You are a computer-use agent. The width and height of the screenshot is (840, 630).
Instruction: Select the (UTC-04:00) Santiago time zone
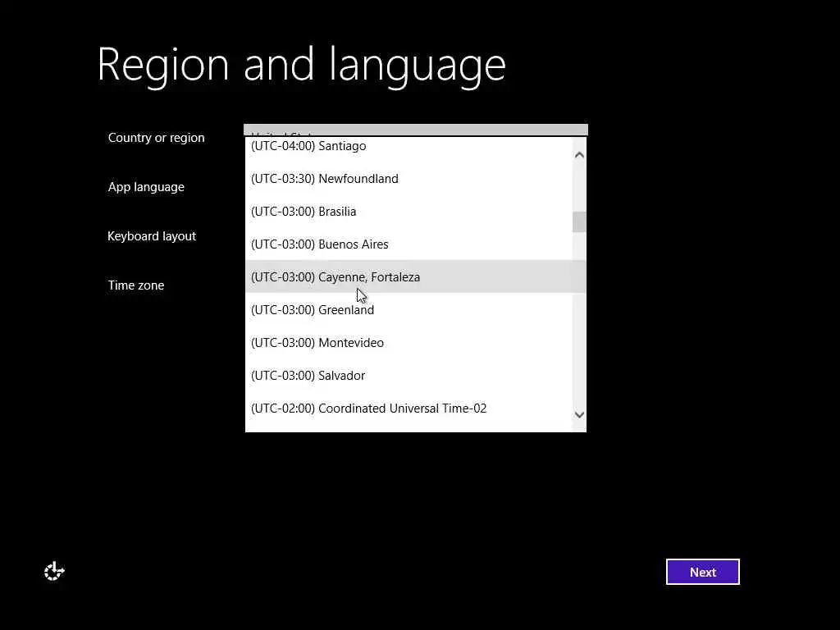pos(409,146)
